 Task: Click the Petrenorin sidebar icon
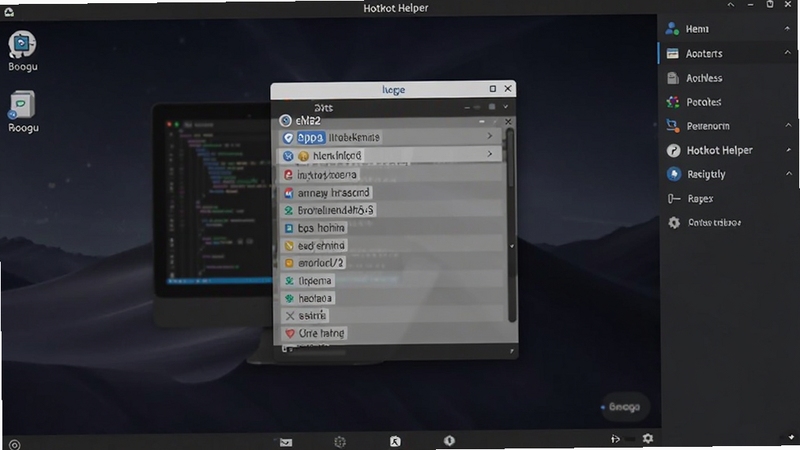point(672,126)
